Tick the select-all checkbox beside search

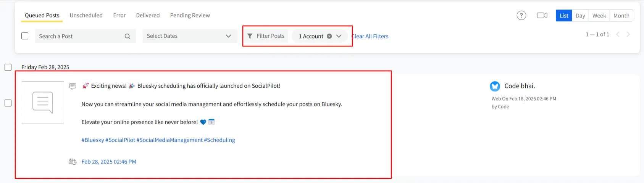(x=25, y=36)
